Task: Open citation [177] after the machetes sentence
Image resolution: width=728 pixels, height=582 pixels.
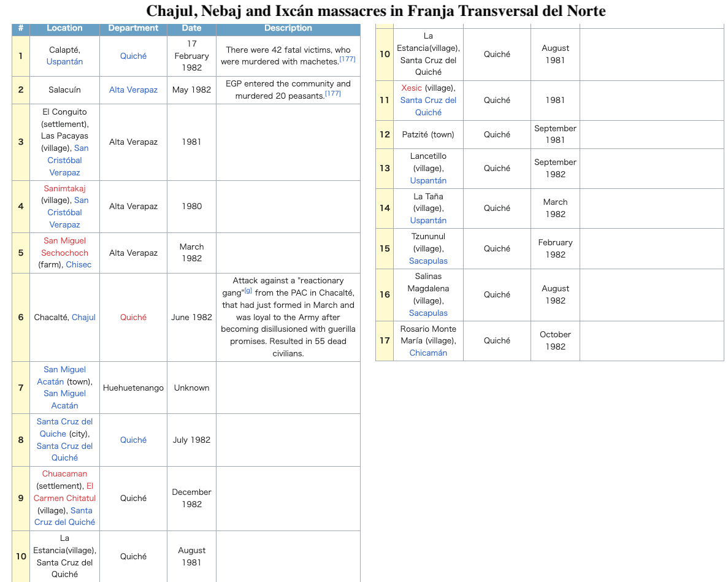Action: click(347, 59)
